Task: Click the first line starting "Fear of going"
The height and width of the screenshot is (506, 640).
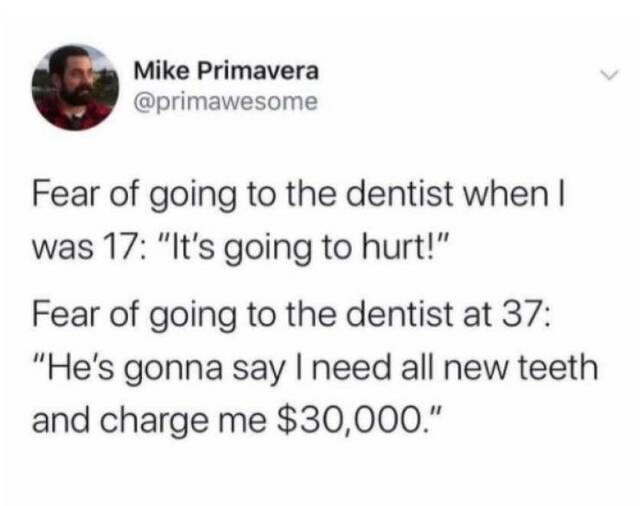Action: coord(299,195)
